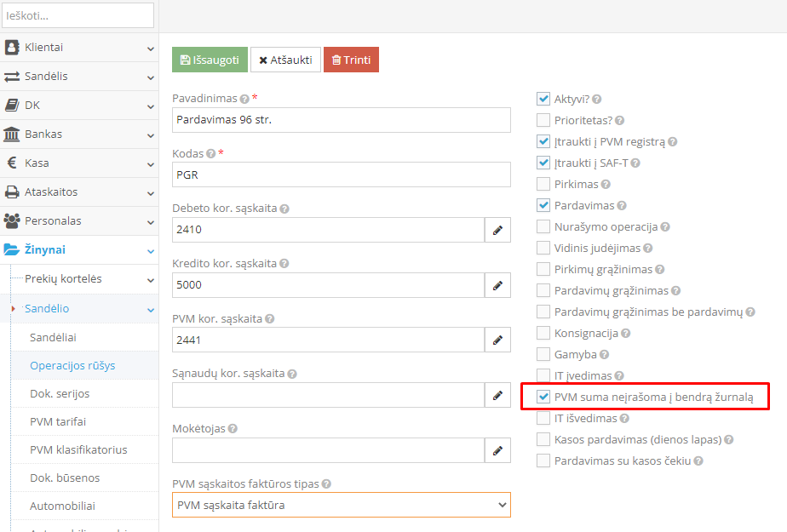Select Dok. serijos menu item
Screen dimensions: 787x532
pyautogui.click(x=60, y=394)
